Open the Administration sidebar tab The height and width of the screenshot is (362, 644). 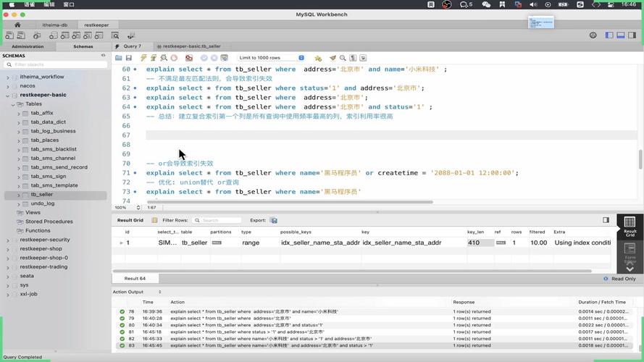[28, 46]
